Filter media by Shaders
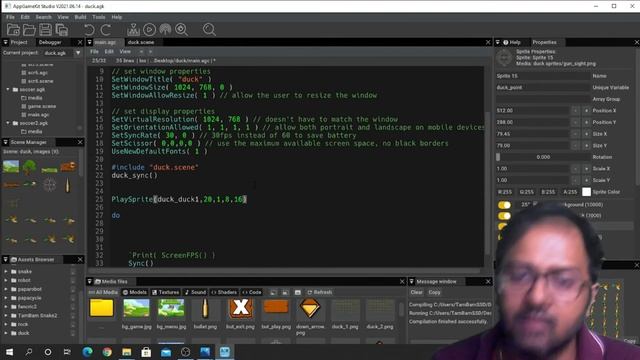This screenshot has width=640, height=360. click(224, 292)
